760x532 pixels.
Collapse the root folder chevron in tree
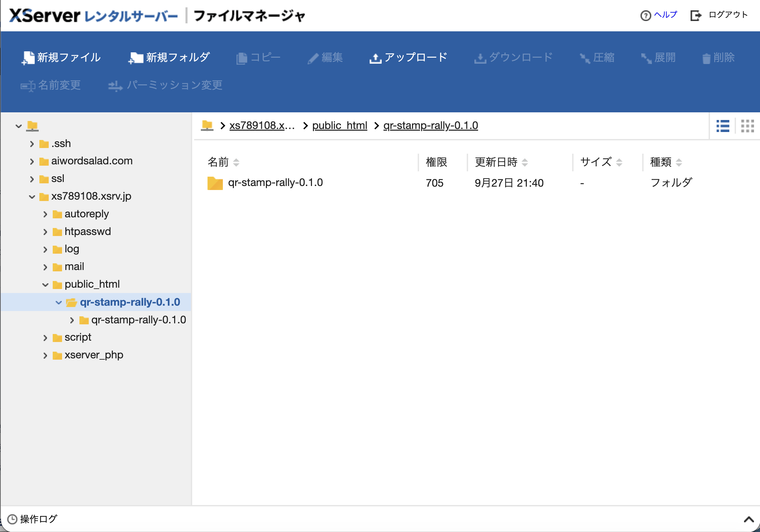tap(19, 126)
